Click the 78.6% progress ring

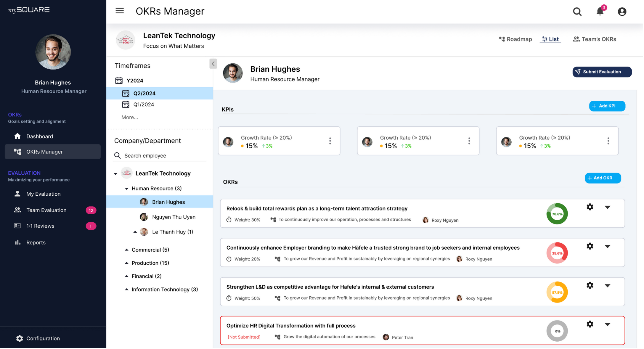click(557, 214)
